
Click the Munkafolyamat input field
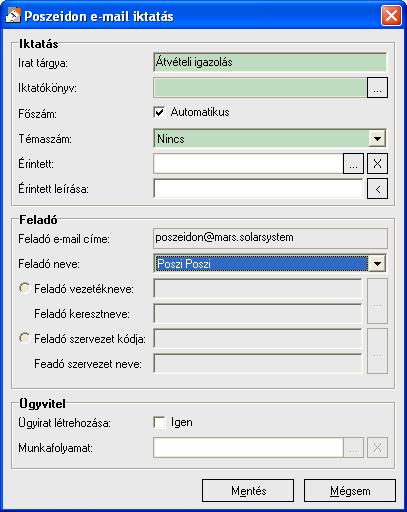click(x=248, y=447)
